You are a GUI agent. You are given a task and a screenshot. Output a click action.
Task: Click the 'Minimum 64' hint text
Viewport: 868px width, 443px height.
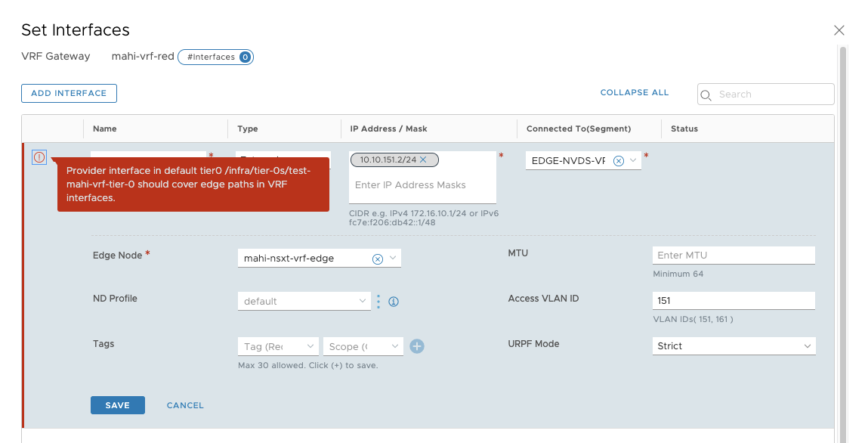tap(678, 274)
